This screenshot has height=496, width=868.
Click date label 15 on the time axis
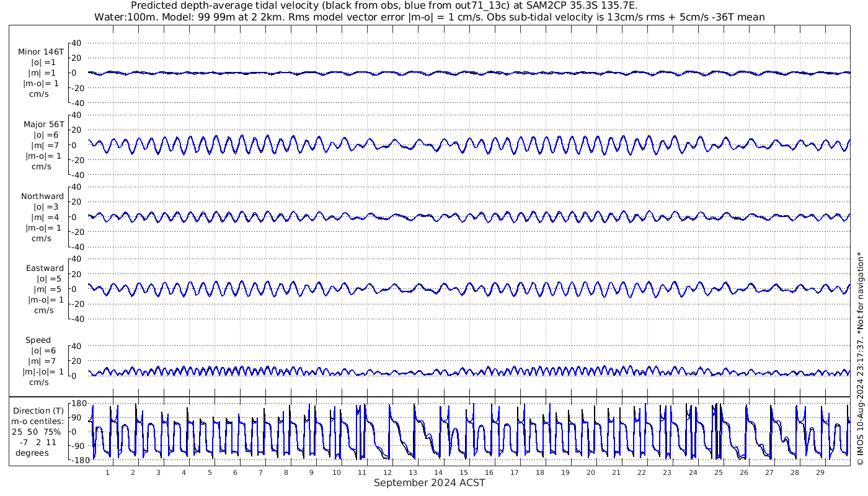tap(464, 472)
